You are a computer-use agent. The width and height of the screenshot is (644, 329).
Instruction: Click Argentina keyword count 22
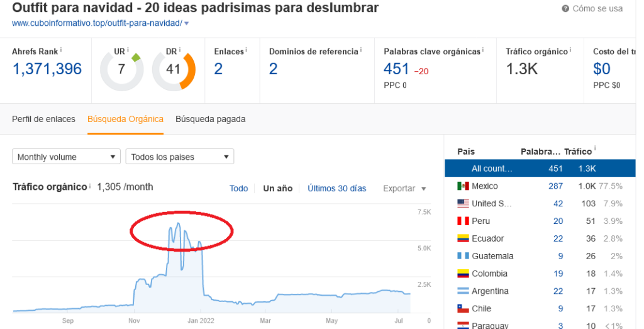(558, 291)
